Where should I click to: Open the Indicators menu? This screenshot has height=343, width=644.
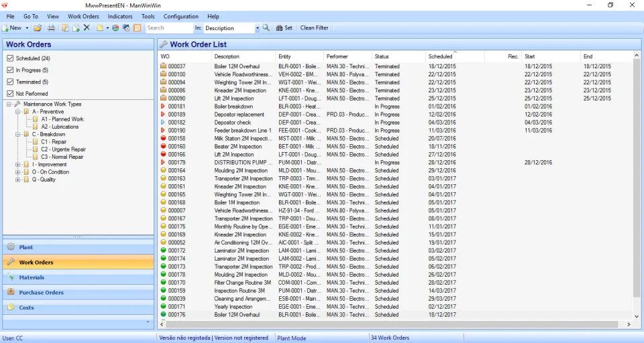pyautogui.click(x=120, y=16)
